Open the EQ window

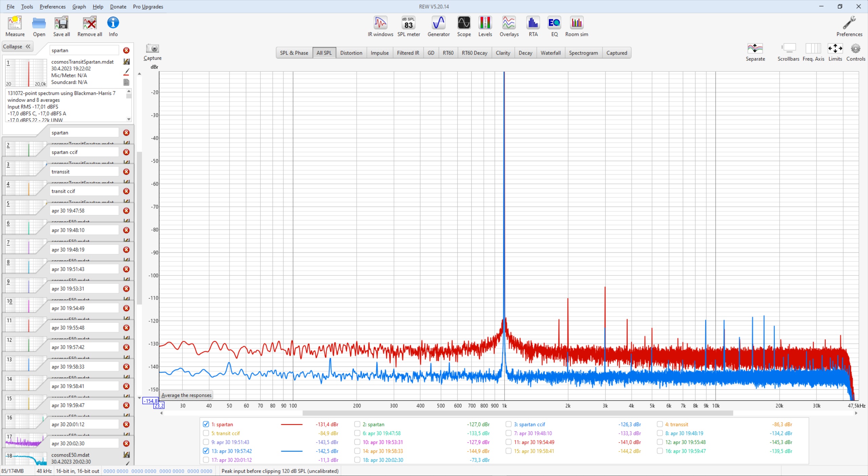tap(554, 26)
